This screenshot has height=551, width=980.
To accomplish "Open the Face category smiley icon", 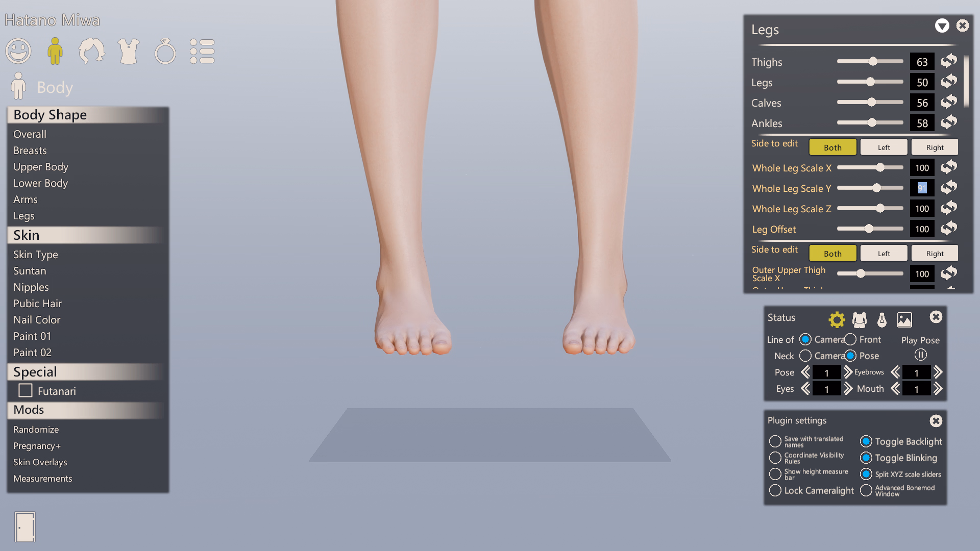I will pos(18,51).
